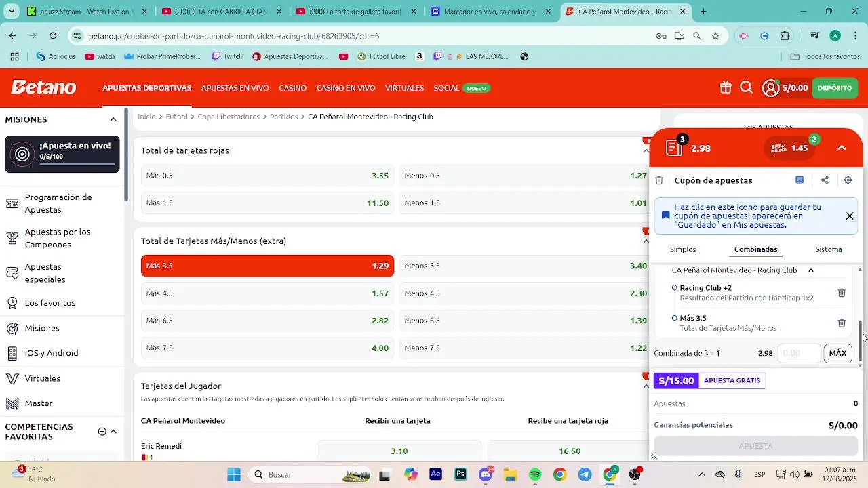The image size is (868, 488).
Task: Open APUESTAS EN VIVO menu
Action: click(235, 88)
